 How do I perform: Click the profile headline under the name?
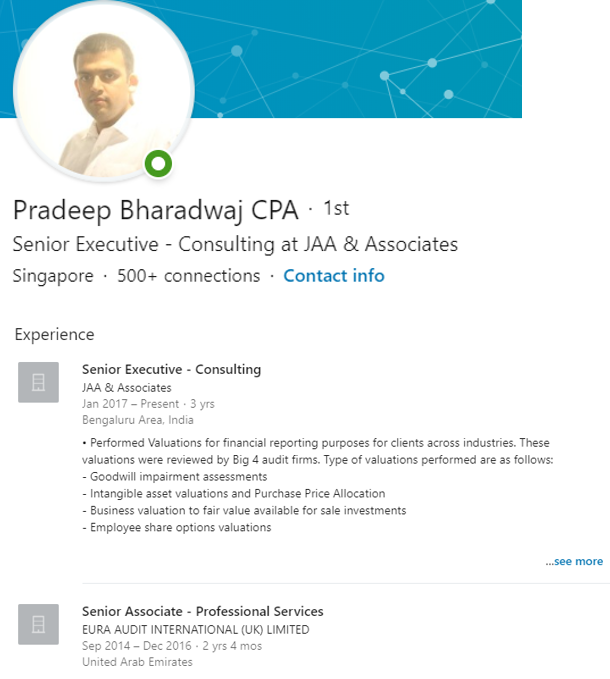tap(235, 244)
